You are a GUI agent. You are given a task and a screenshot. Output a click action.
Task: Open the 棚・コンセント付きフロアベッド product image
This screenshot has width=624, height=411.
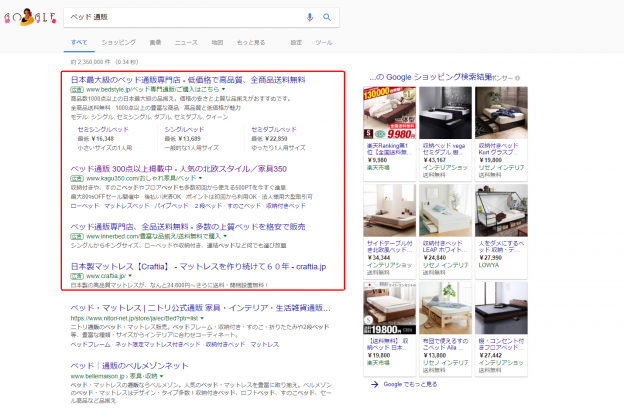[501, 308]
